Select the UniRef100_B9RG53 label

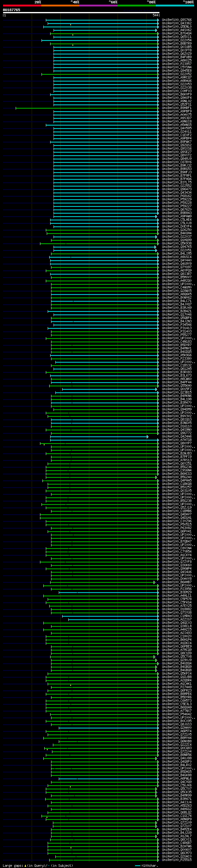pyautogui.click(x=176, y=169)
